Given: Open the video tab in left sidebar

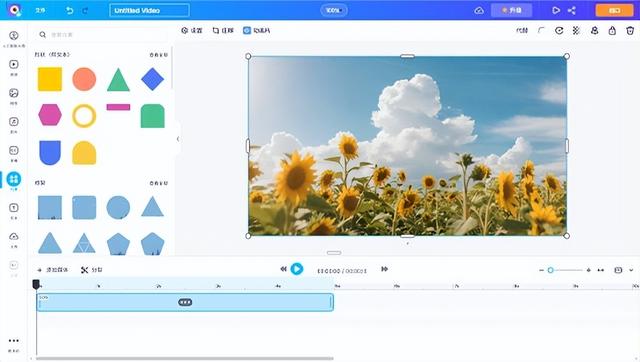Looking at the screenshot, I should [14, 64].
